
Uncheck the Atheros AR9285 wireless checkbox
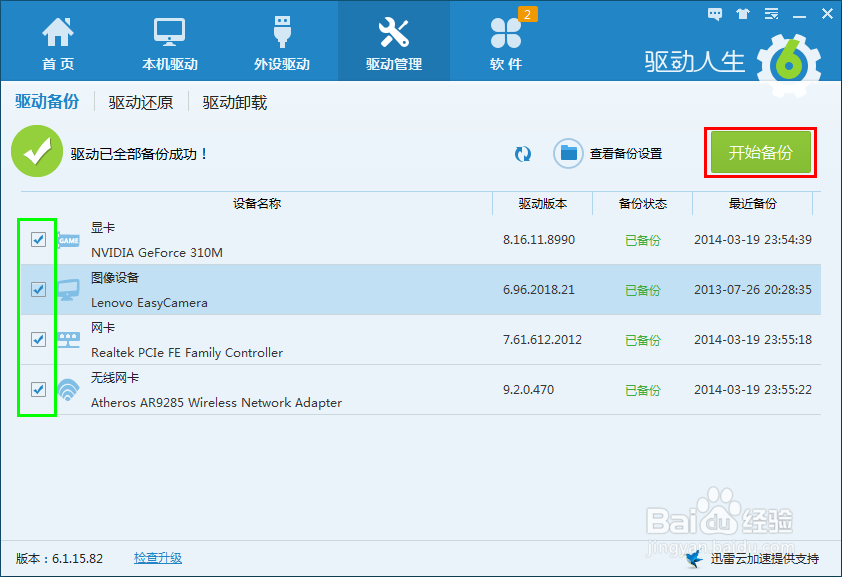(38, 389)
